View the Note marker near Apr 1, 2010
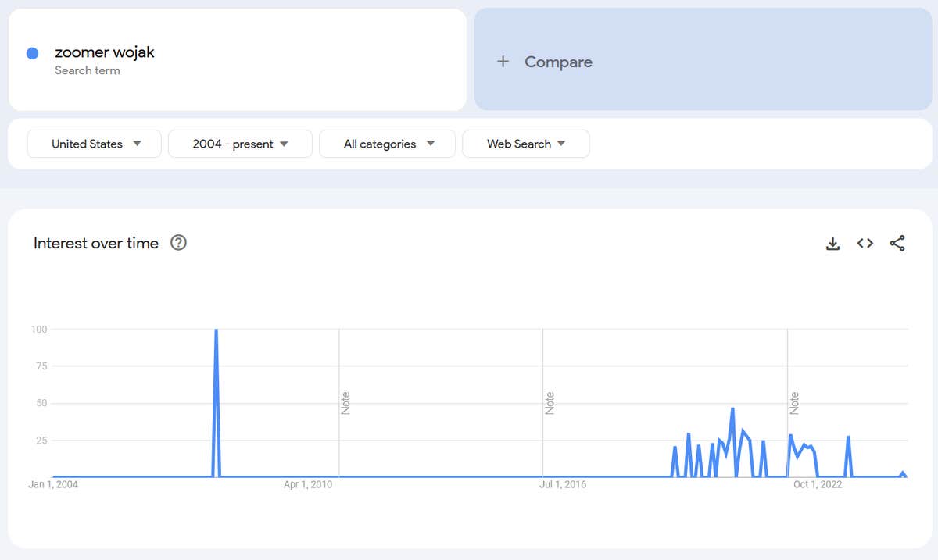Viewport: 938px width, 560px height. click(345, 402)
